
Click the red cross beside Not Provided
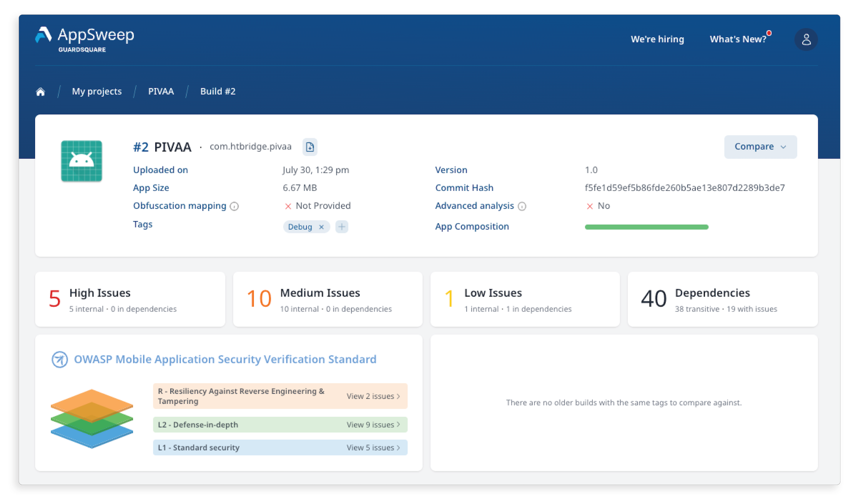tap(288, 206)
